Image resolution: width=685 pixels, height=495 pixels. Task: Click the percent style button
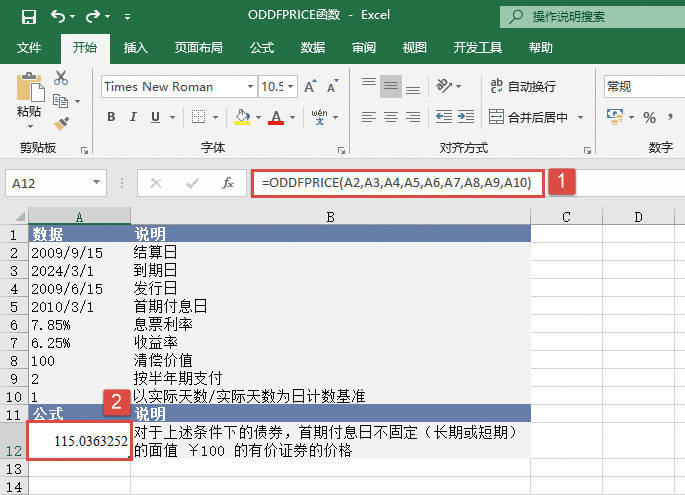click(x=650, y=117)
